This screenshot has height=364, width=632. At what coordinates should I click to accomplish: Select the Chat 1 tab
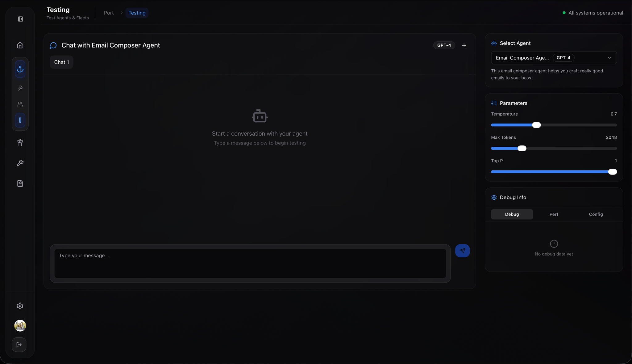coord(61,62)
